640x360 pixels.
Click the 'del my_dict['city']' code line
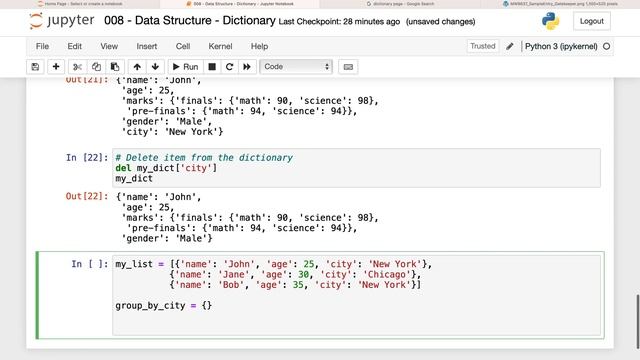tap(166, 168)
